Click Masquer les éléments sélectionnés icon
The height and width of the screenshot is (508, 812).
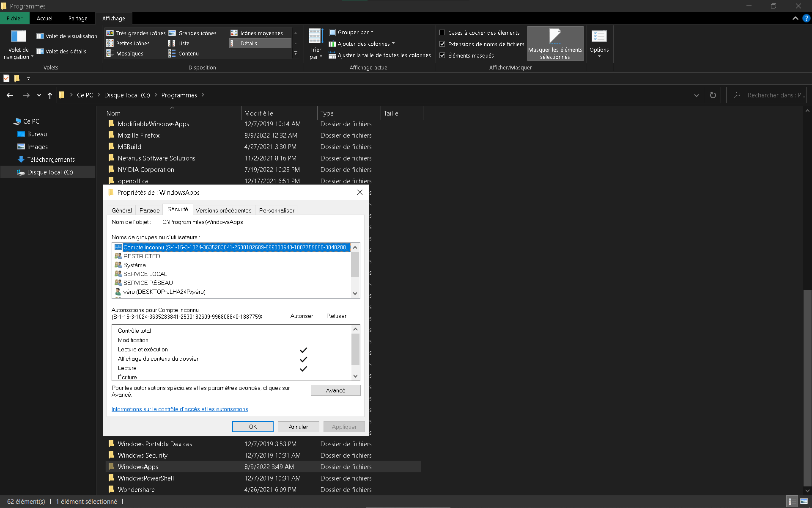coord(555,37)
